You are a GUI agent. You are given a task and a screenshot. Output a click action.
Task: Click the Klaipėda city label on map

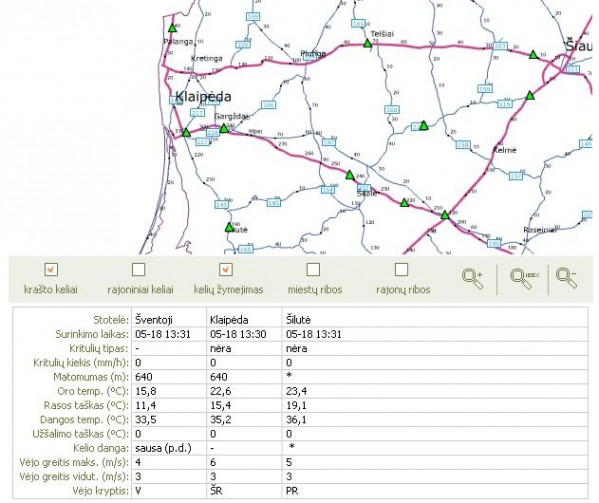pos(203,97)
